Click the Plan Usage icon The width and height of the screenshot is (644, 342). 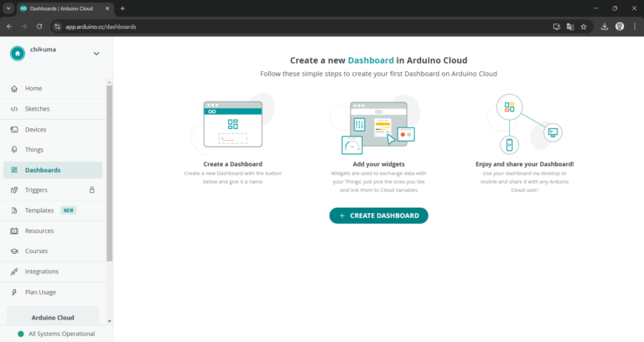click(14, 292)
